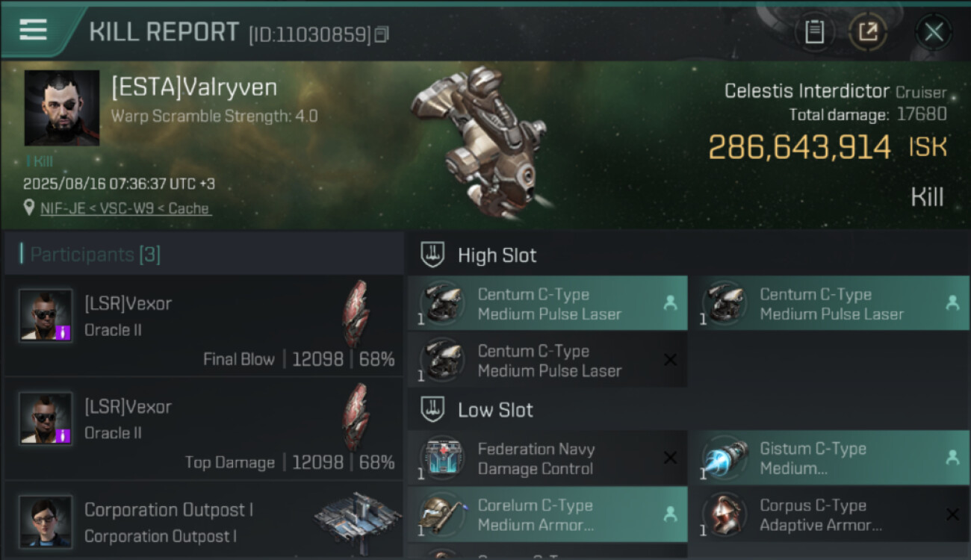Copy the kill report ID
Viewport: 971px width, 560px height.
(x=382, y=34)
